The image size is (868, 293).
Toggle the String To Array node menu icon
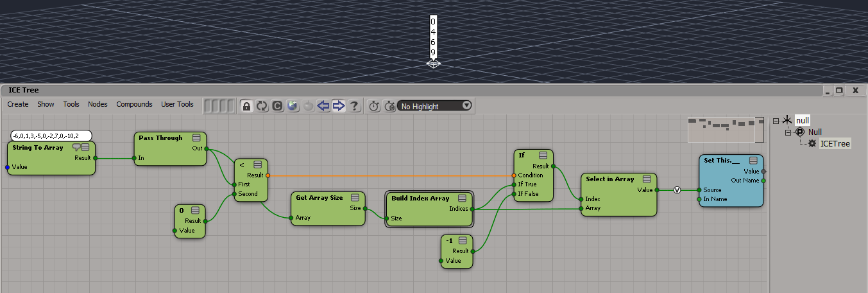85,148
